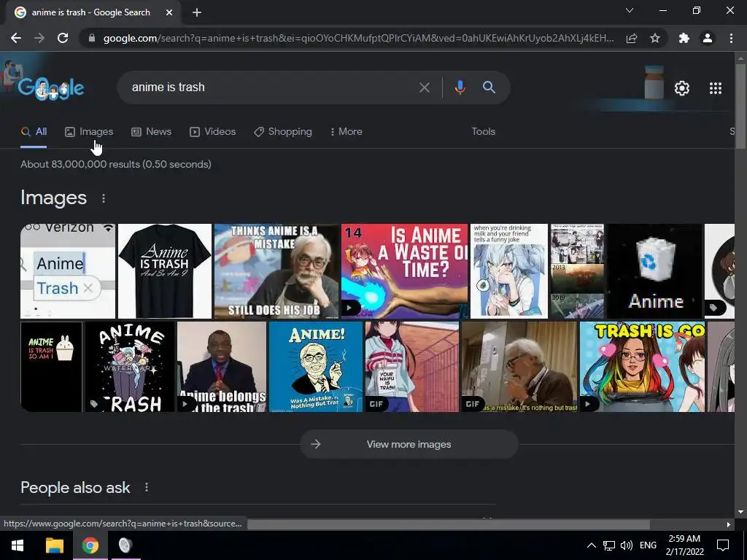This screenshot has height=560, width=747.
Task: Reload the current page
Action: click(x=63, y=38)
